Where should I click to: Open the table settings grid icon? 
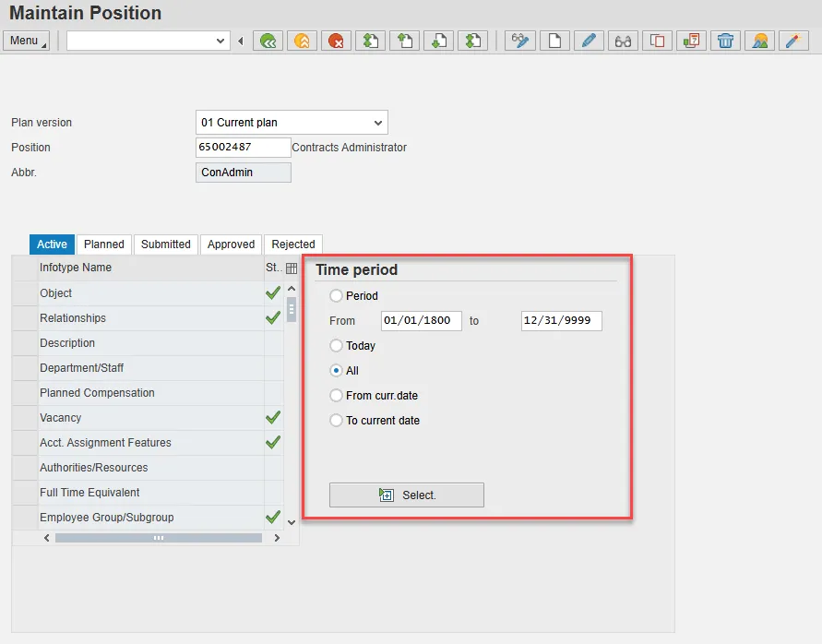292,268
